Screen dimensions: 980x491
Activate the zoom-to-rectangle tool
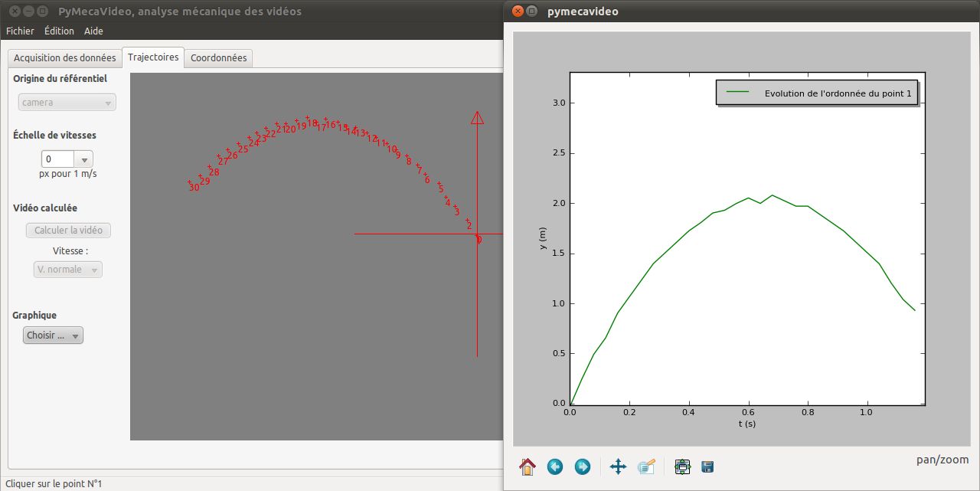[646, 466]
